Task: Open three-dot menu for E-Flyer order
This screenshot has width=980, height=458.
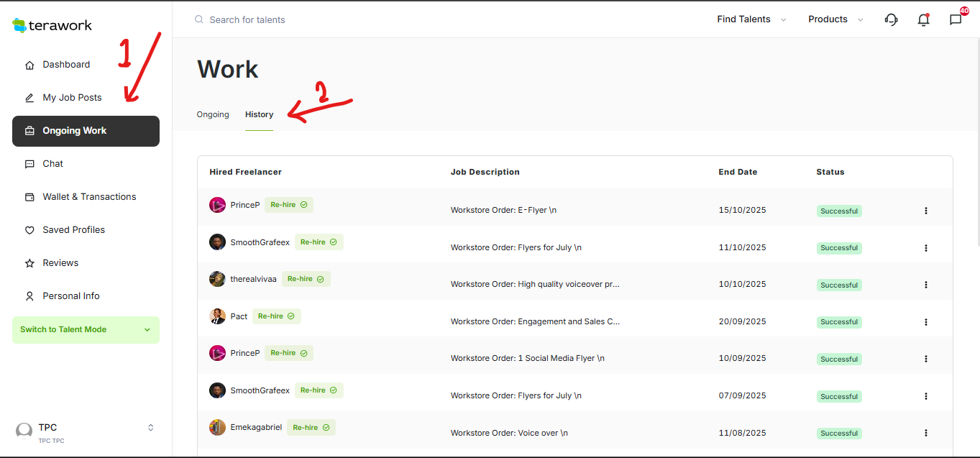Action: (x=925, y=211)
